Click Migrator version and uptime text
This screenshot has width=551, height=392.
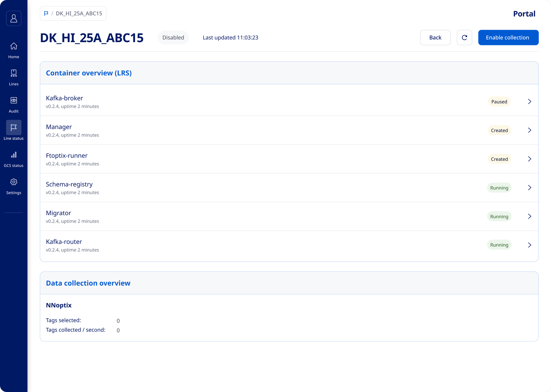click(72, 221)
